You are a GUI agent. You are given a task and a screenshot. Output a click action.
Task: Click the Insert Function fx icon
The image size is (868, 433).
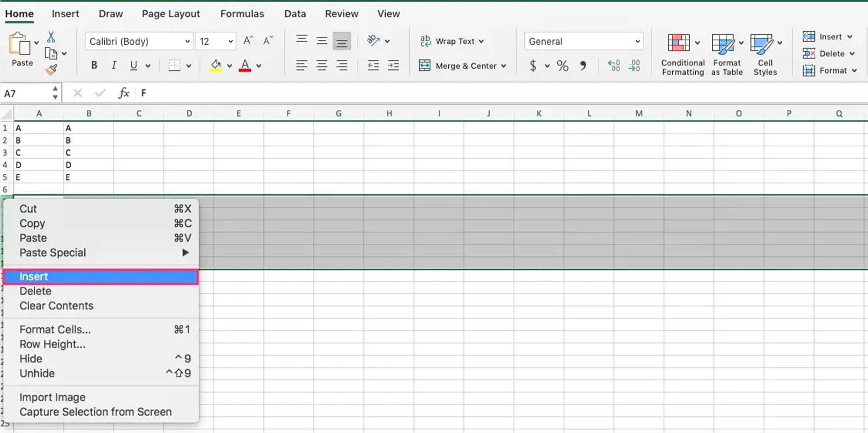pos(124,93)
